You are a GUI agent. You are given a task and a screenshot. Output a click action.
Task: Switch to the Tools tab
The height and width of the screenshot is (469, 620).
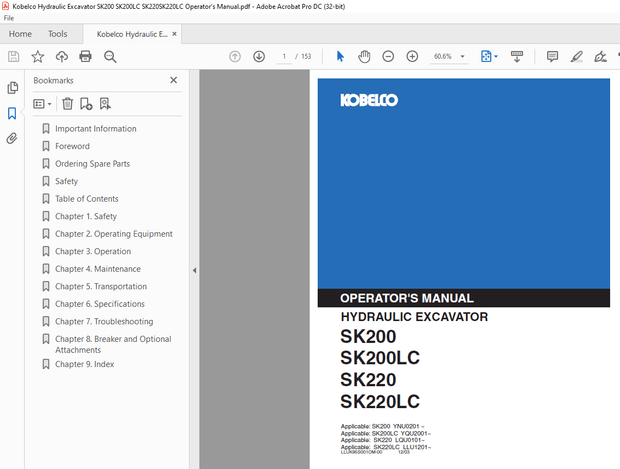pyautogui.click(x=58, y=34)
